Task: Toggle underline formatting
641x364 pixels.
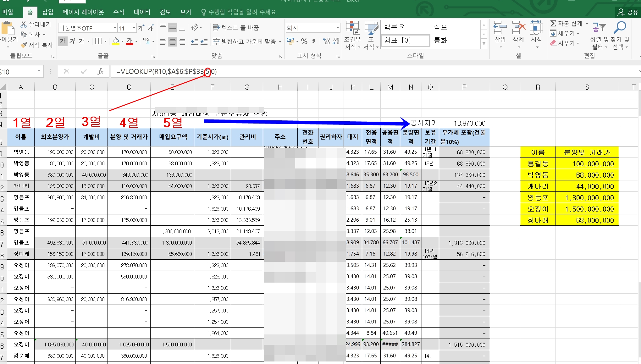Action: [82, 41]
